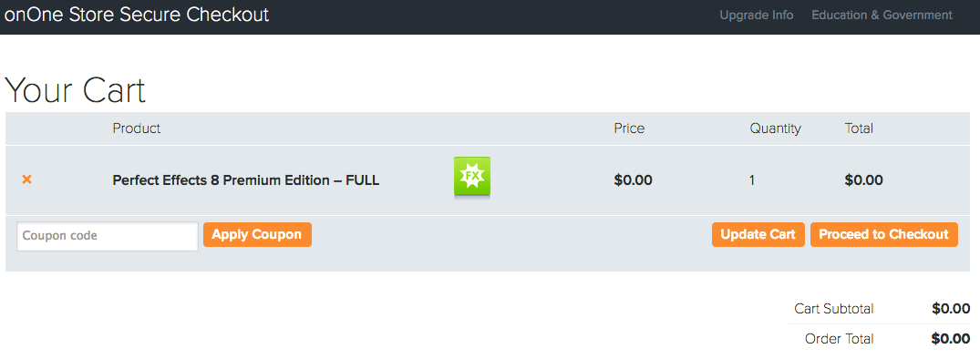Click the Quantity column header

[775, 128]
